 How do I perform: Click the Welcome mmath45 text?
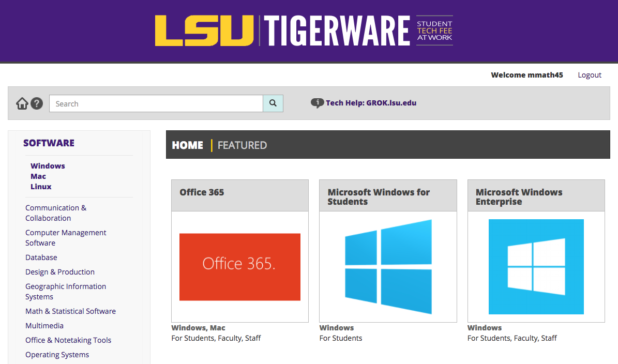click(x=527, y=75)
